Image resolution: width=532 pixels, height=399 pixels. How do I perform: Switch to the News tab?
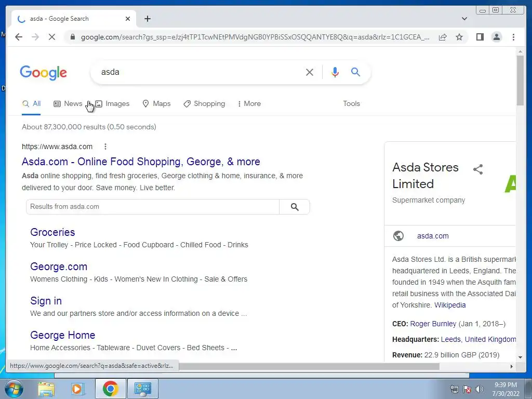click(68, 103)
